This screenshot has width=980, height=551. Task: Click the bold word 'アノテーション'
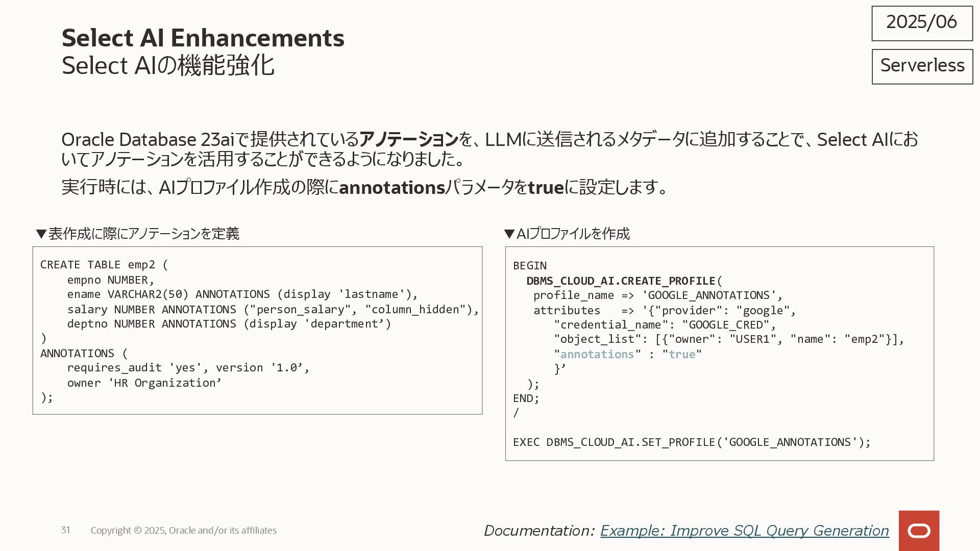408,139
